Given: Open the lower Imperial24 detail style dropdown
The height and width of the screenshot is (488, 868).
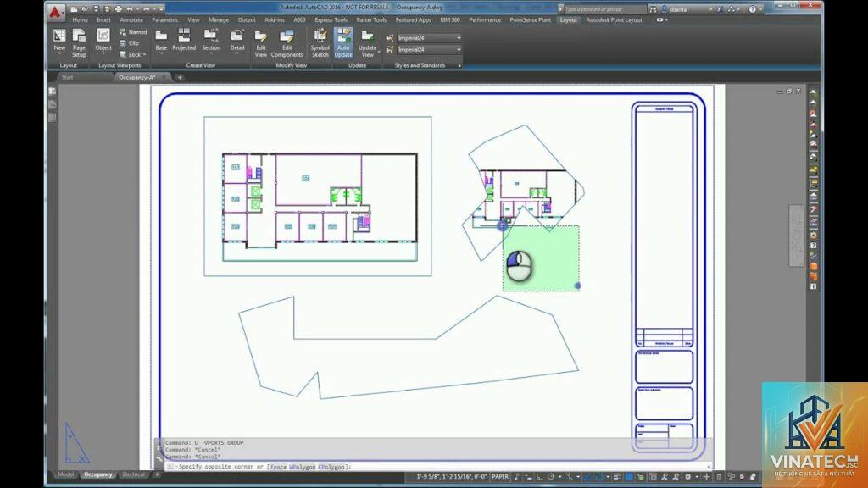Looking at the screenshot, I should click(x=429, y=49).
